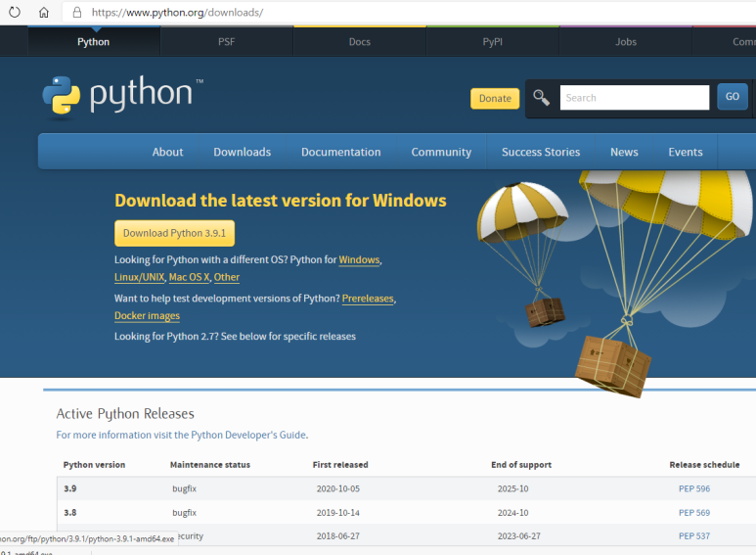Open the About menu

(168, 152)
